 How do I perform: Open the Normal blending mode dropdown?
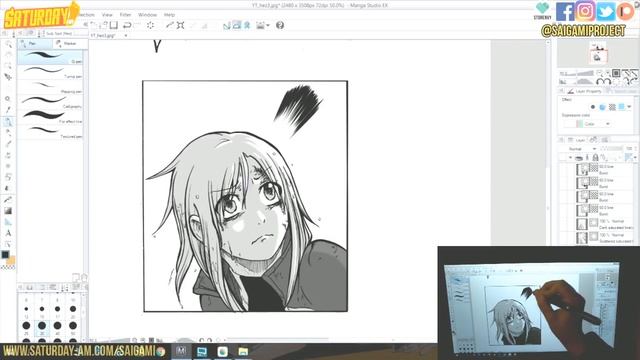click(582, 149)
